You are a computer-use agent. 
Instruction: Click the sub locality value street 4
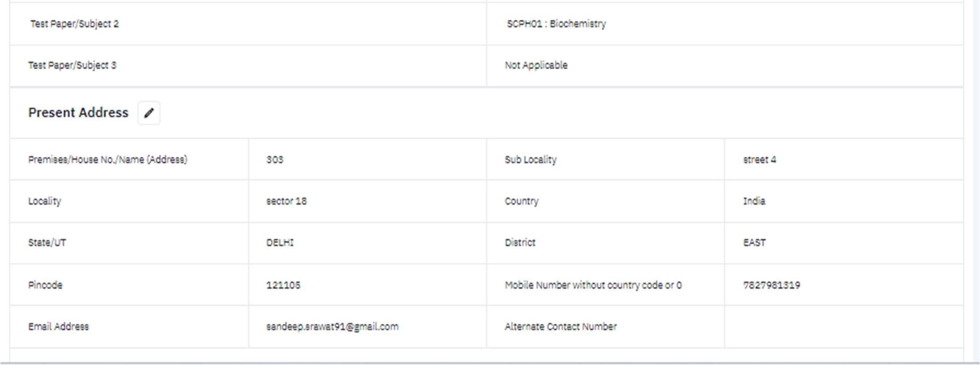click(x=759, y=160)
